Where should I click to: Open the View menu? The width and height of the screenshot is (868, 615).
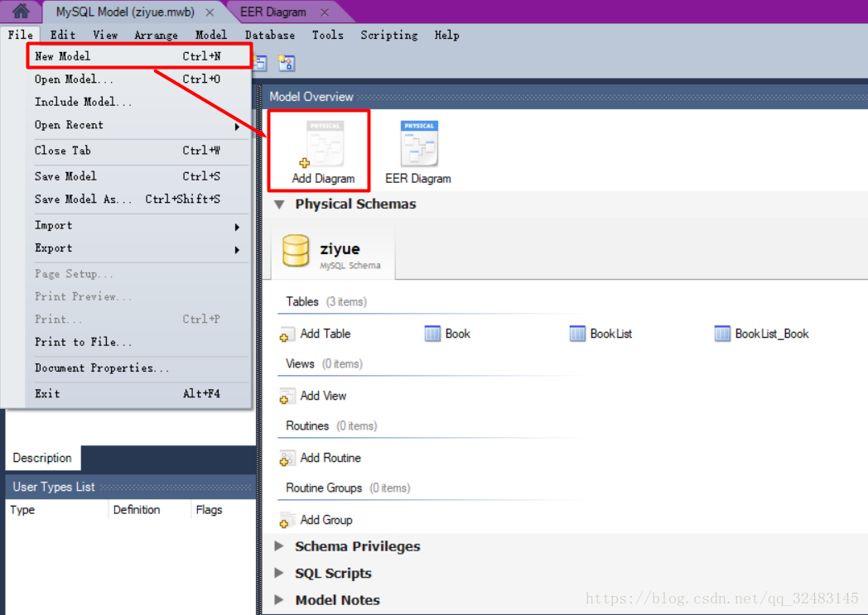click(x=105, y=35)
